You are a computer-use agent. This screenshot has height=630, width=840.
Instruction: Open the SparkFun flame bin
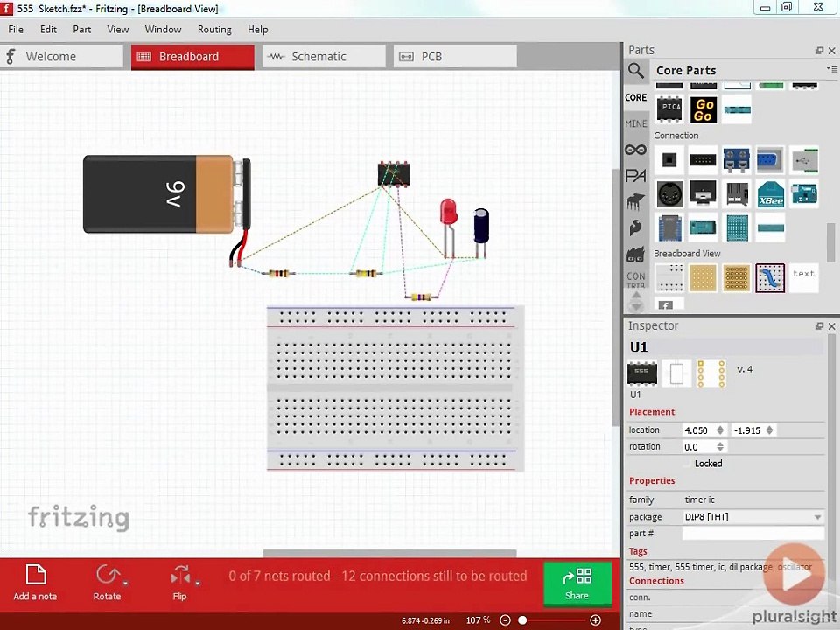point(636,228)
